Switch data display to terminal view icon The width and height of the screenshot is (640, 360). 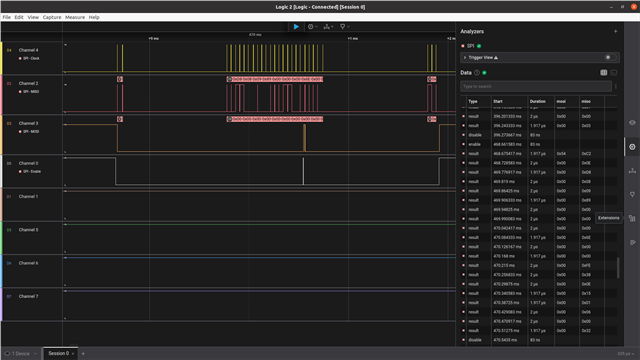tap(614, 73)
